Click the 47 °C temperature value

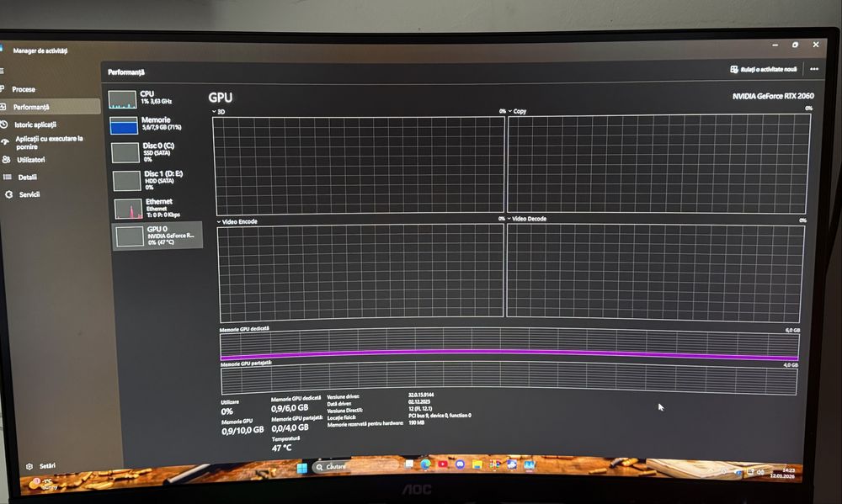(281, 448)
